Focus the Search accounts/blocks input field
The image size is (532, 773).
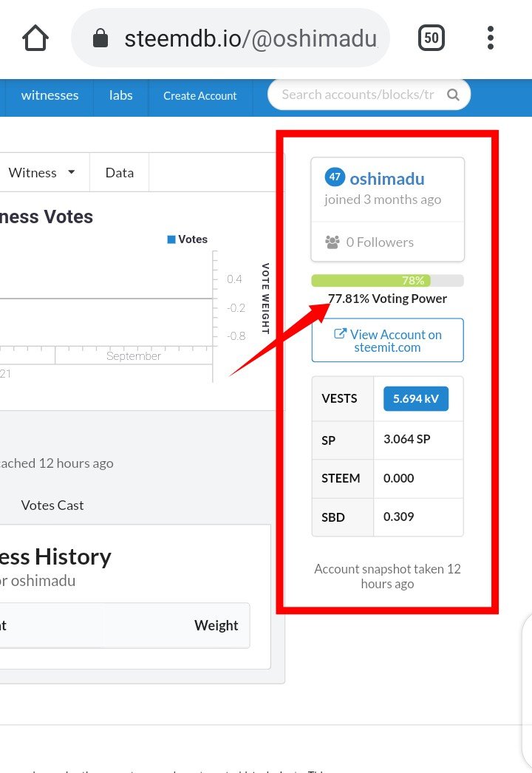click(x=358, y=95)
